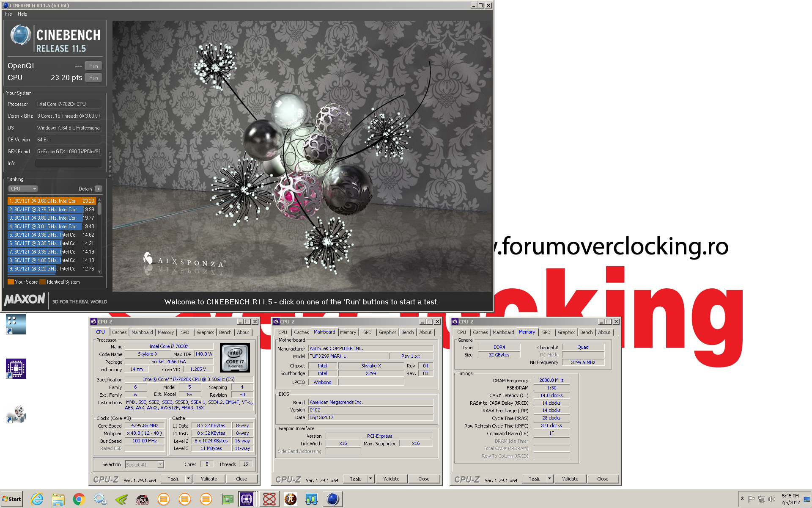Click Close button in Memory CPU-Z window
Screen dimensions: 812x508
tap(603, 479)
